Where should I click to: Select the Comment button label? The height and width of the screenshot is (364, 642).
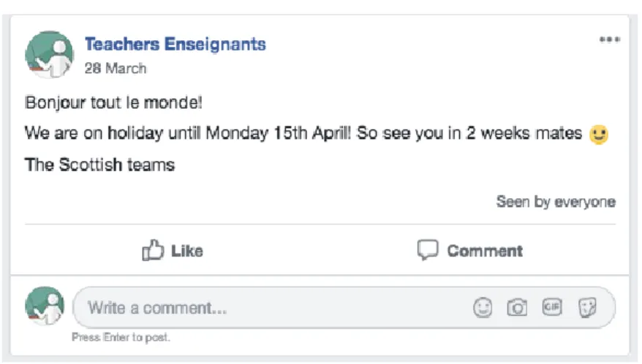(x=486, y=251)
